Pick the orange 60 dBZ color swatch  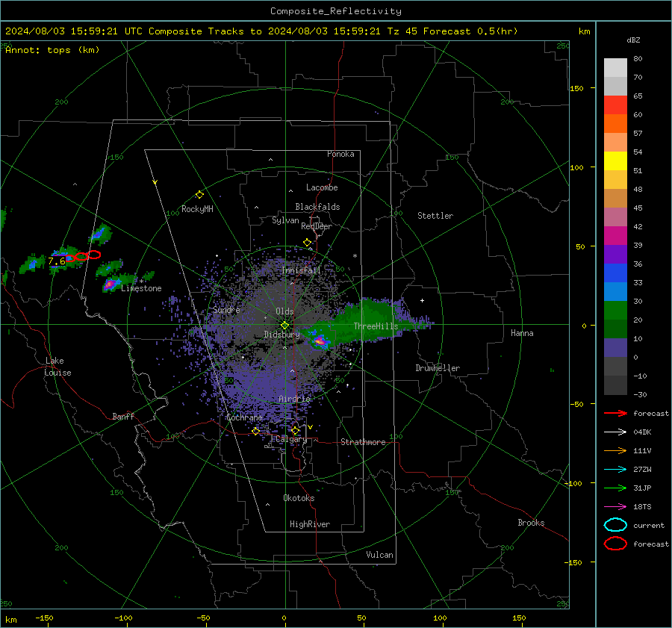click(x=615, y=123)
